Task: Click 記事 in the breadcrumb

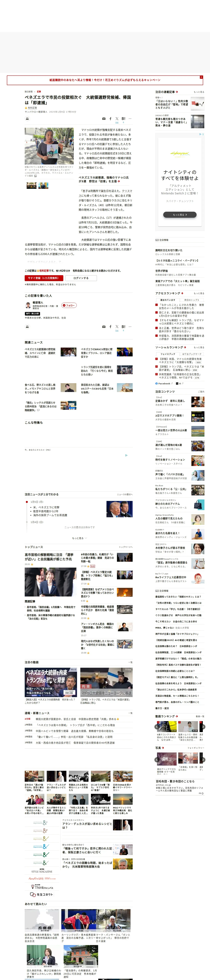Action: click(x=39, y=92)
